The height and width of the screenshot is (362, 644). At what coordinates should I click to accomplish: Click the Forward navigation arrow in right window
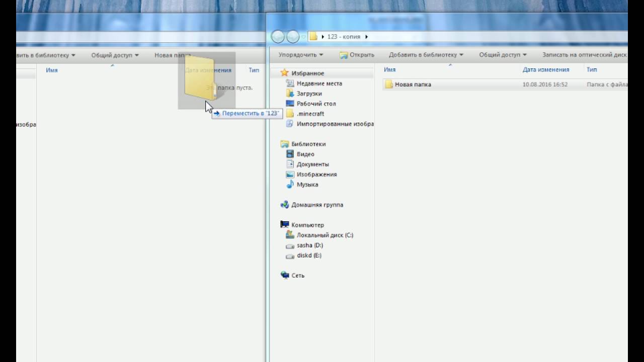293,37
